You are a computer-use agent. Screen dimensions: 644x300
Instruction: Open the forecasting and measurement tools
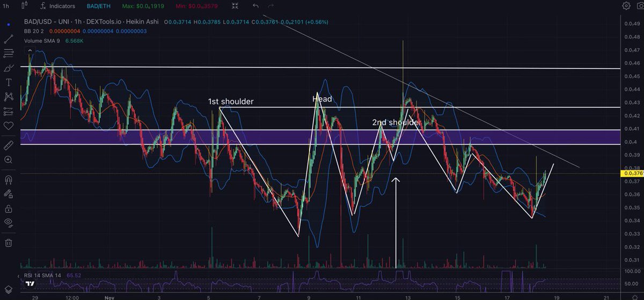click(x=8, y=112)
